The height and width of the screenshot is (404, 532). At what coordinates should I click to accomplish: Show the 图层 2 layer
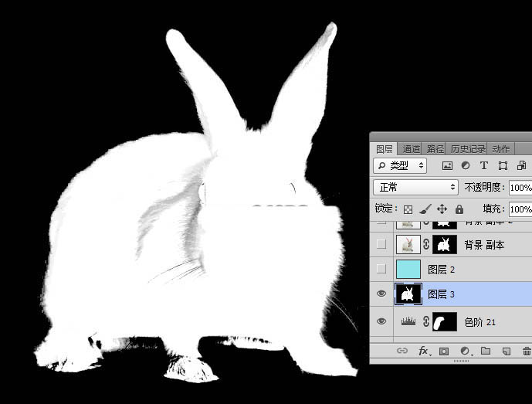[381, 269]
